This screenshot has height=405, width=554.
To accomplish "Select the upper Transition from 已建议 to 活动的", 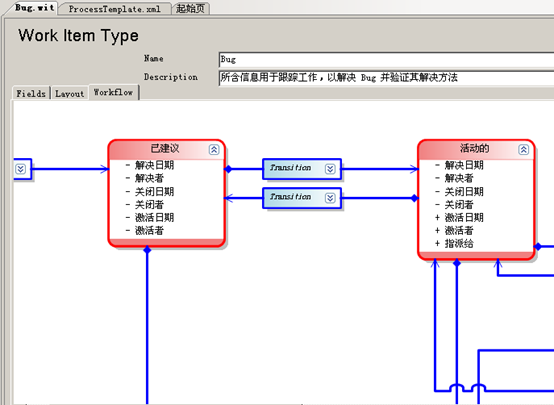I will (302, 169).
